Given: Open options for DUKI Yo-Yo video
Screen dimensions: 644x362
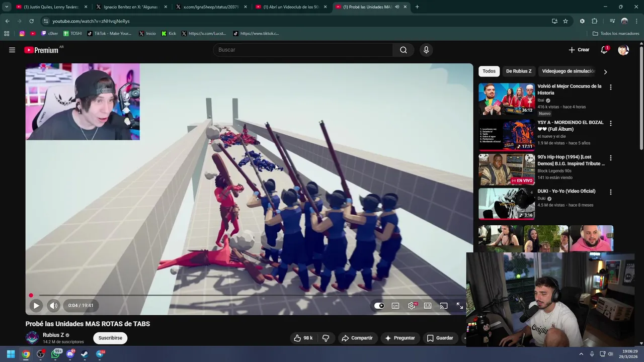Looking at the screenshot, I should click(611, 192).
